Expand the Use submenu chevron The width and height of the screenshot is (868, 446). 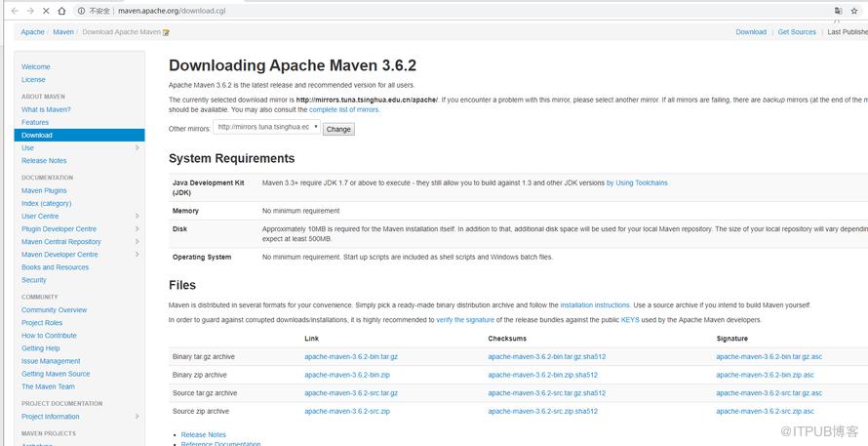pyautogui.click(x=137, y=148)
